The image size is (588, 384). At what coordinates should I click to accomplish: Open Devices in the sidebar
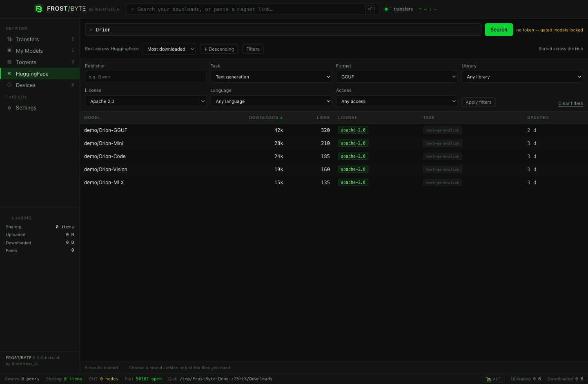coord(40,85)
